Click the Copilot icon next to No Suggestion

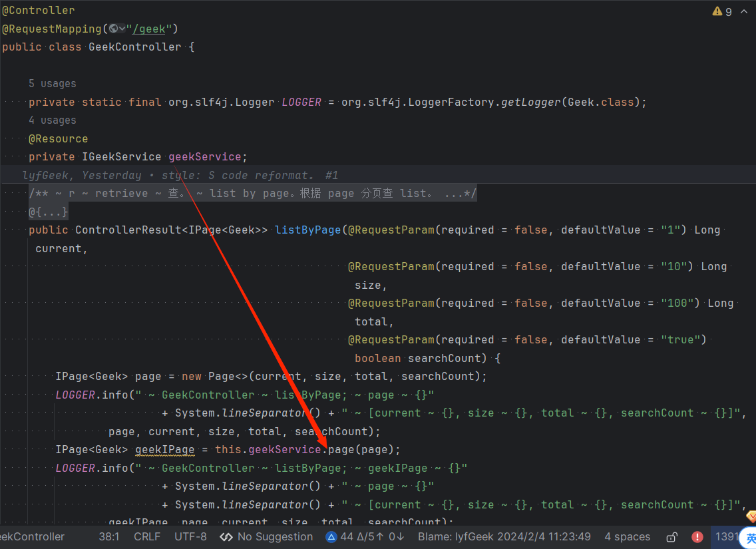tap(226, 536)
